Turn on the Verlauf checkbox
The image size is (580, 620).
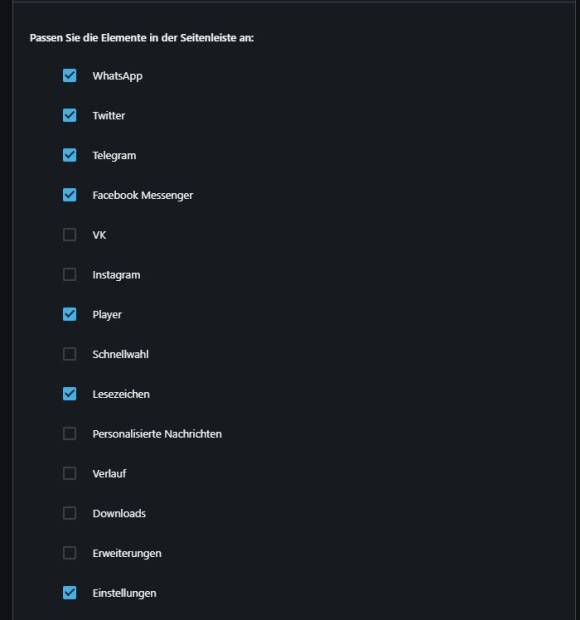click(70, 473)
